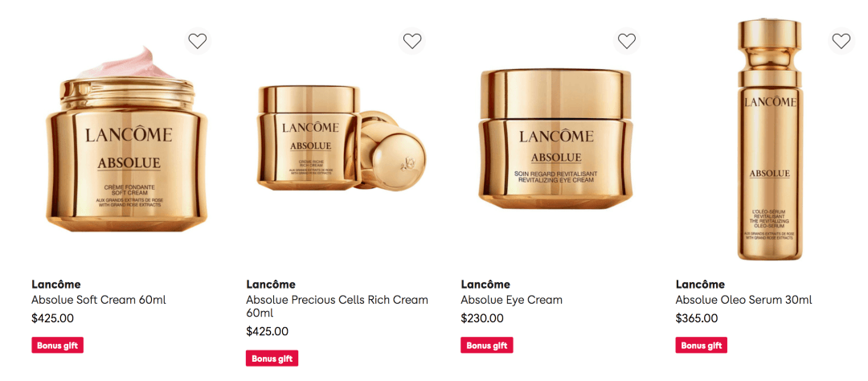Viewport: 868px width, 381px height.
Task: Select Bonus gift label under Eye Cream
Action: point(487,345)
